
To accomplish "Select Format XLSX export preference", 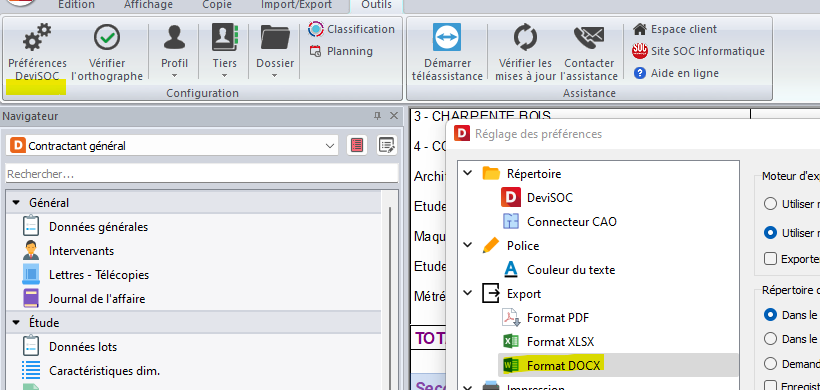I will pos(560,342).
